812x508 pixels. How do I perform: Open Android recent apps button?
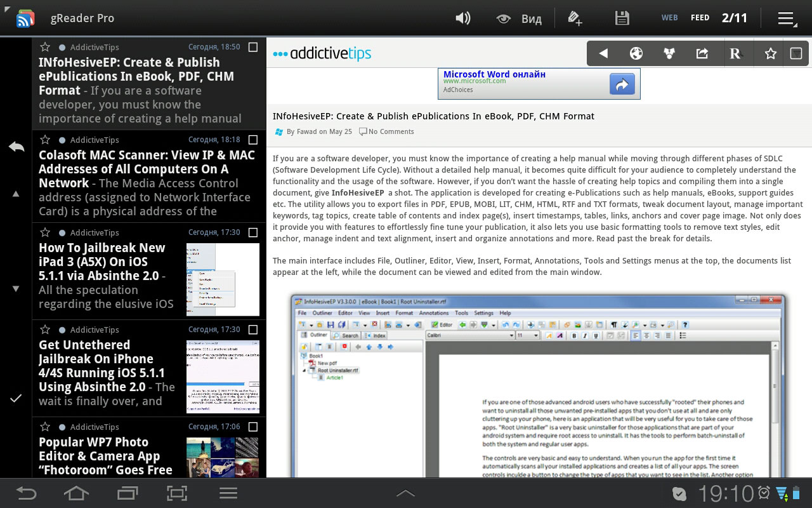[x=127, y=493]
